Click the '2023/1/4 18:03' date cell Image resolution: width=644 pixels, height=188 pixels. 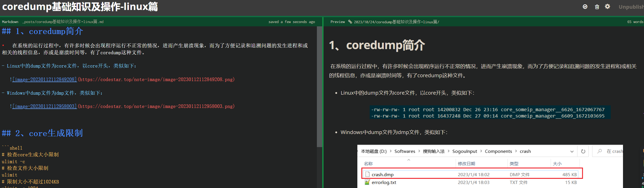tap(474, 182)
